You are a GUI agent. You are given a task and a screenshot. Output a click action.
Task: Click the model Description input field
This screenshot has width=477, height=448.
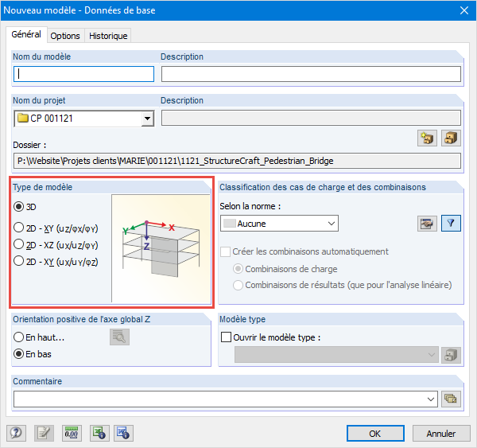pyautogui.click(x=311, y=74)
